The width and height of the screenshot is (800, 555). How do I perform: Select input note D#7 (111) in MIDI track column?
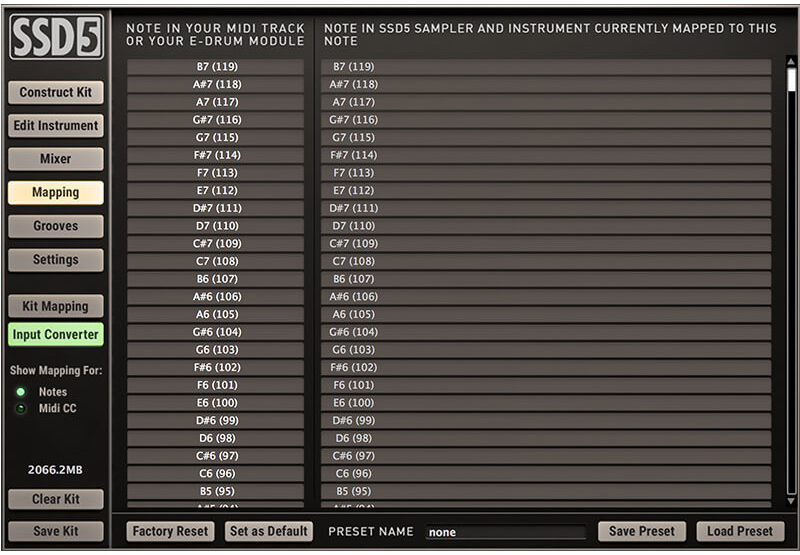[x=215, y=208]
